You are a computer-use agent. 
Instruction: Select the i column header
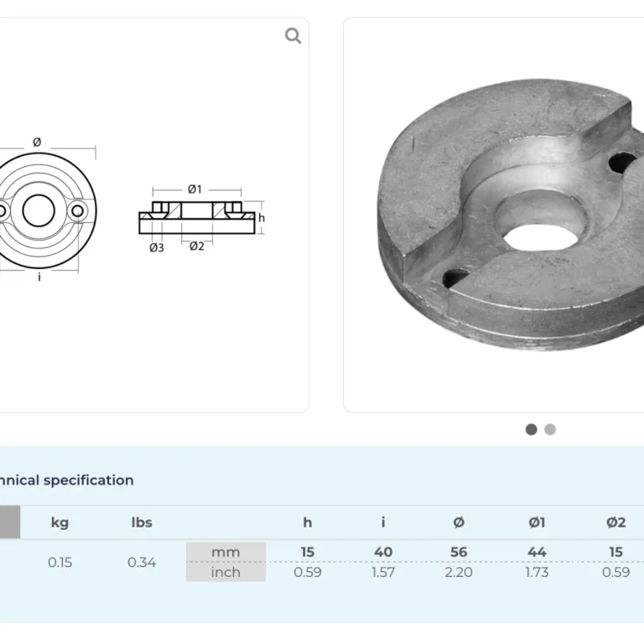(x=383, y=522)
